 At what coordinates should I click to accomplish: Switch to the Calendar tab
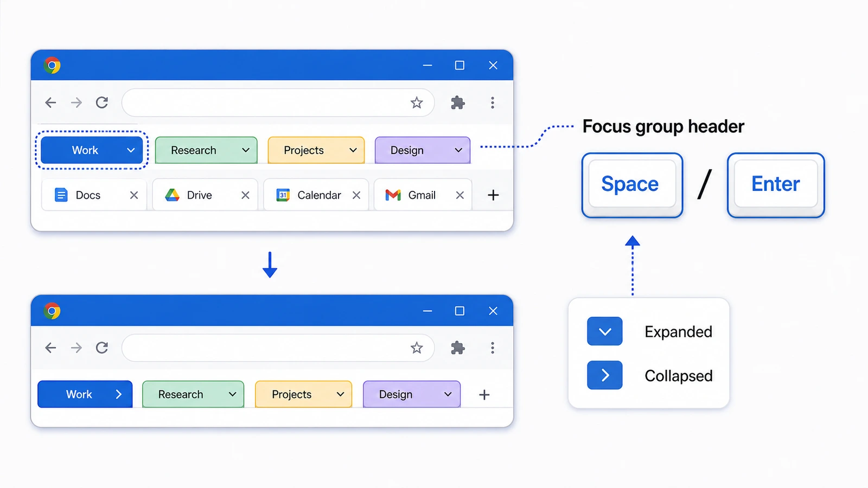(316, 195)
